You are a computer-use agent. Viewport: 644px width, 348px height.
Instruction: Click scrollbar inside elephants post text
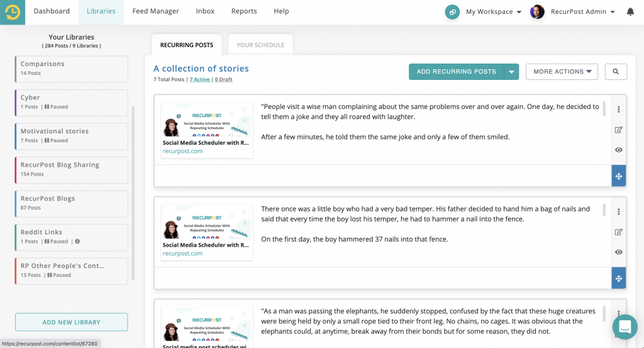pos(604,313)
